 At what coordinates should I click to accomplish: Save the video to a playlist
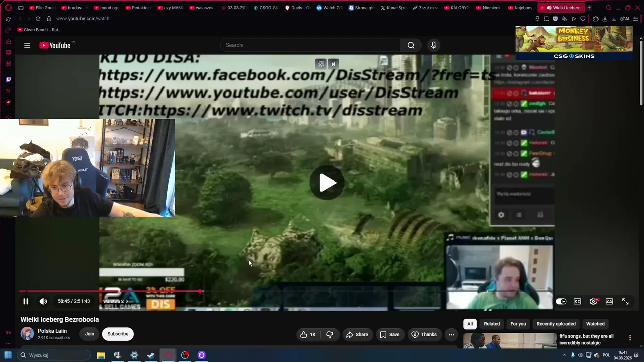click(x=390, y=334)
